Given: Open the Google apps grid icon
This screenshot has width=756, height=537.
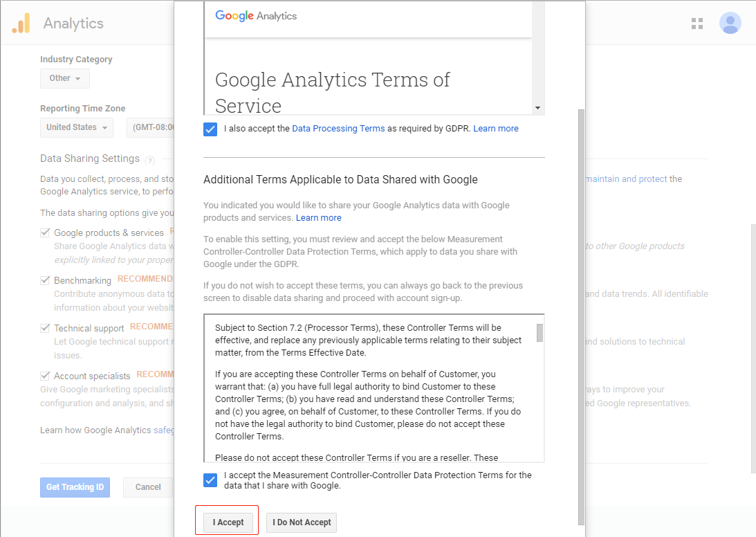Looking at the screenshot, I should 697,23.
